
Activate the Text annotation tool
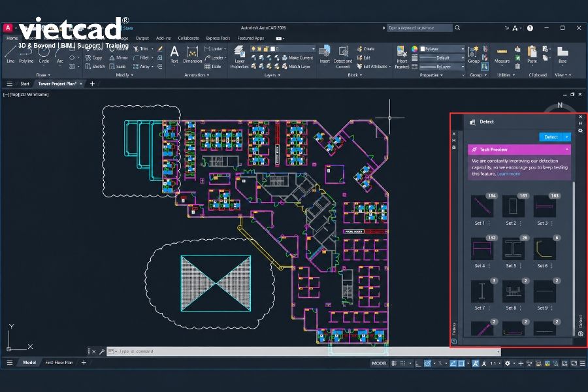point(174,54)
